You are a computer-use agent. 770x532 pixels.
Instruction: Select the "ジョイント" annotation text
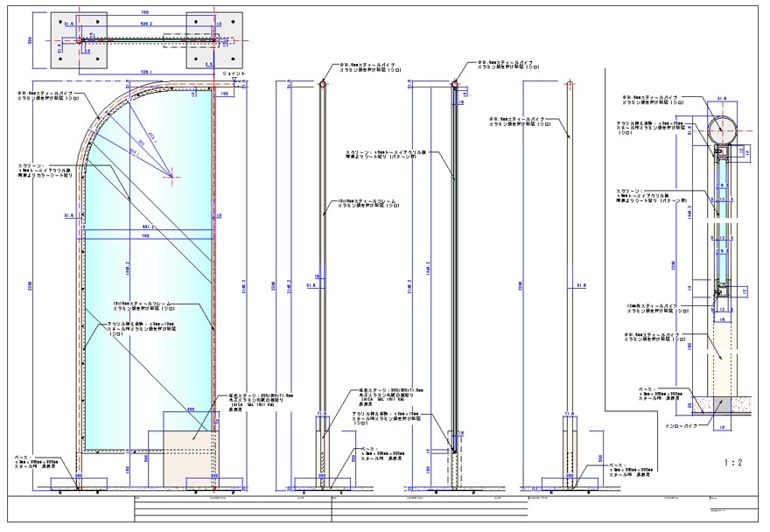point(234,73)
